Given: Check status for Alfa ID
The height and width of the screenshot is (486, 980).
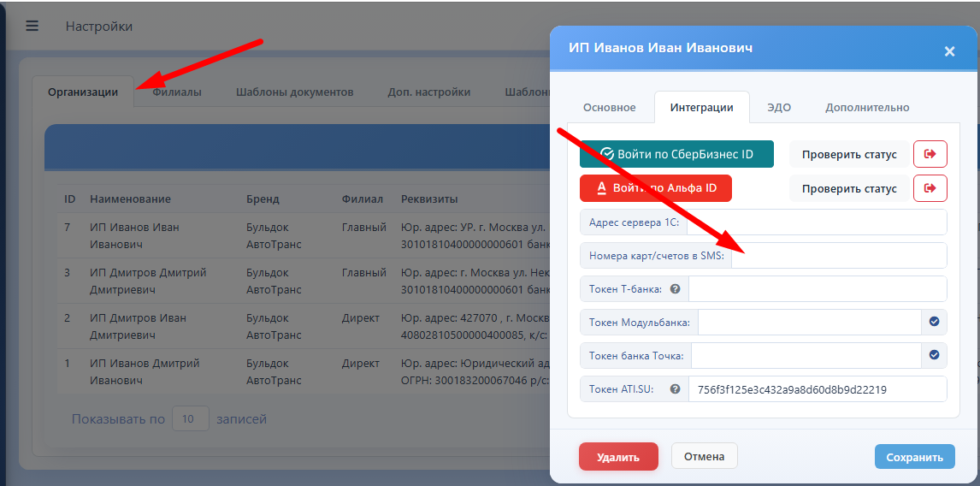Looking at the screenshot, I should point(849,188).
